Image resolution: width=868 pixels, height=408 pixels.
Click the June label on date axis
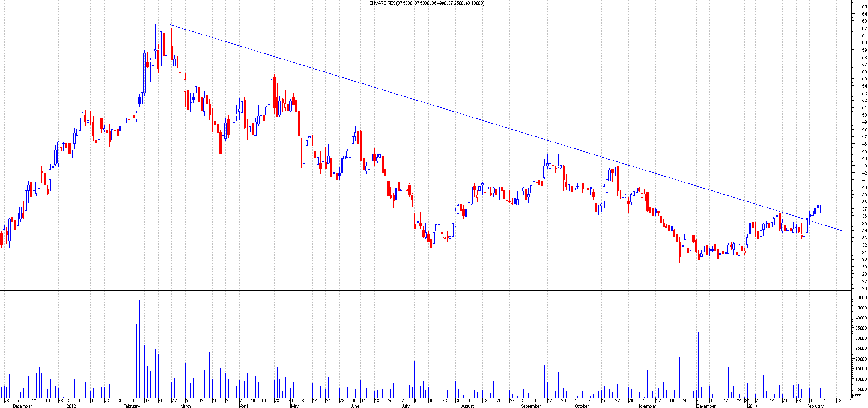pos(354,406)
